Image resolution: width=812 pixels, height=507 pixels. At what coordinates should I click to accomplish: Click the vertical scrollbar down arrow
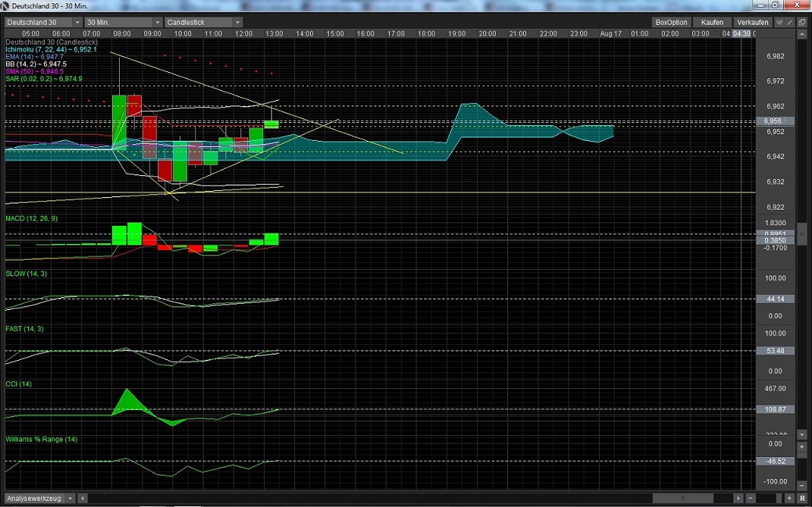(x=802, y=434)
